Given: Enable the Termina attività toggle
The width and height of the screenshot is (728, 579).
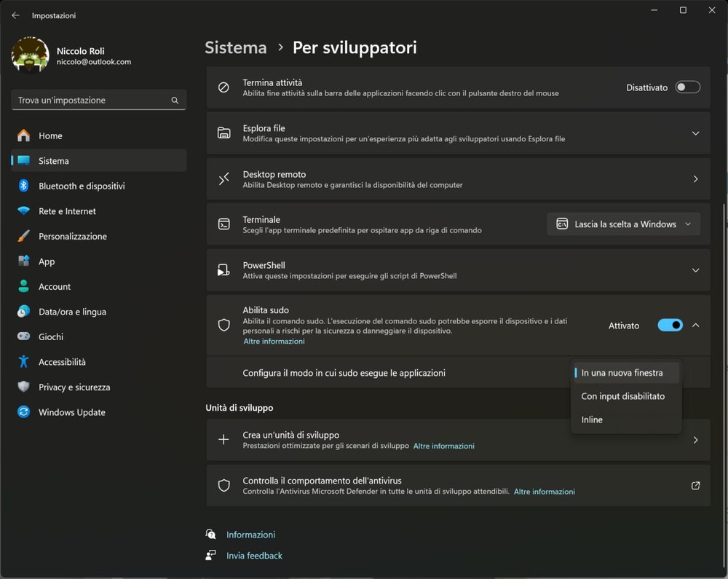Looking at the screenshot, I should pos(687,87).
